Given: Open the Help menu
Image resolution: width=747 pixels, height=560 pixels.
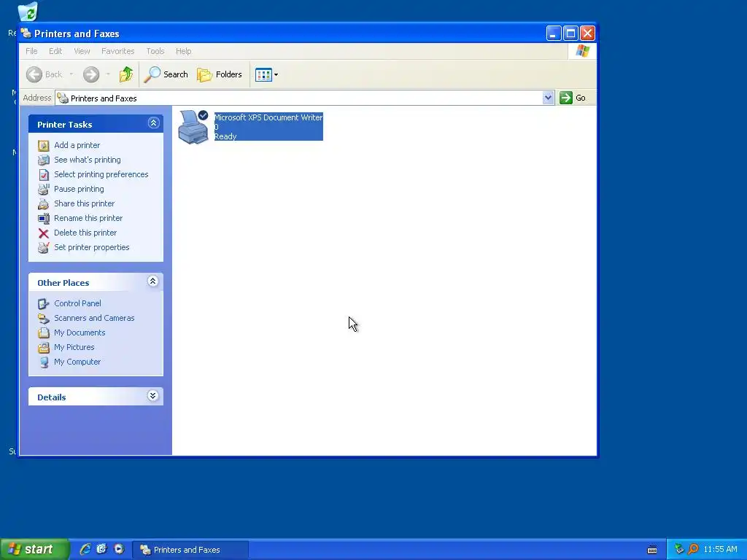Looking at the screenshot, I should (183, 51).
